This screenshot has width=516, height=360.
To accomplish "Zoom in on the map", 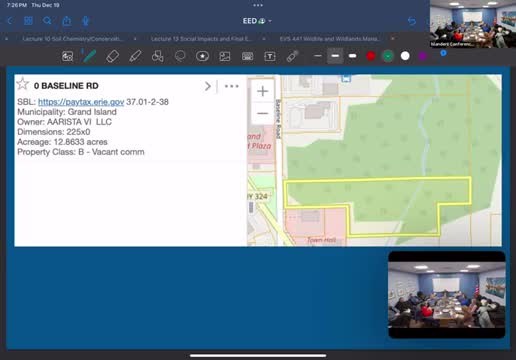I will pyautogui.click(x=263, y=91).
